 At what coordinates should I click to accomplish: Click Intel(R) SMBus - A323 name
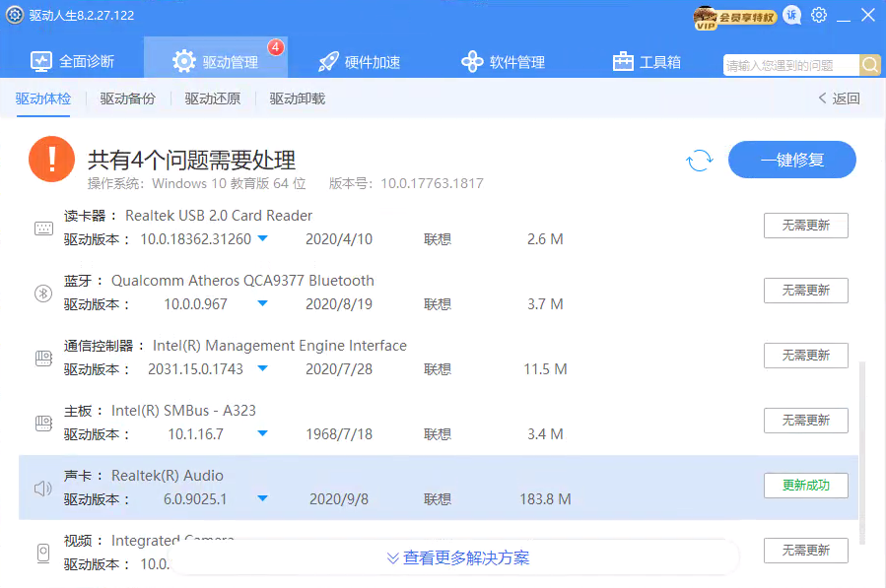click(183, 411)
